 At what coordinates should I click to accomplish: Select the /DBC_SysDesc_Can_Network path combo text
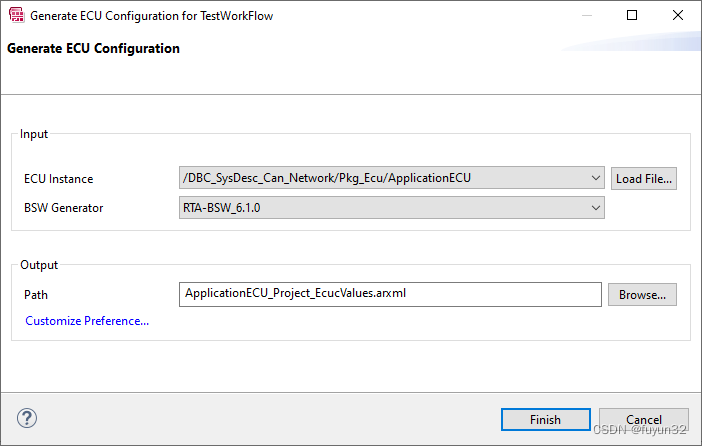coord(327,178)
